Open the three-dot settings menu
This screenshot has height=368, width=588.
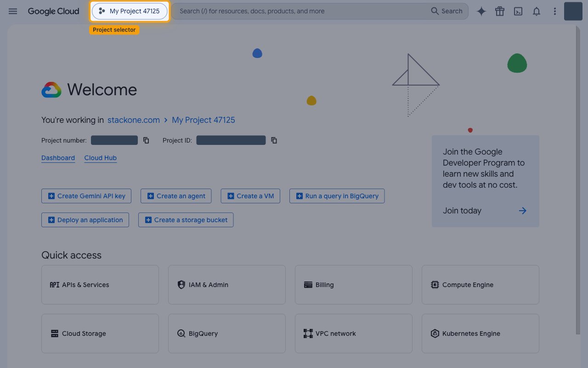555,11
